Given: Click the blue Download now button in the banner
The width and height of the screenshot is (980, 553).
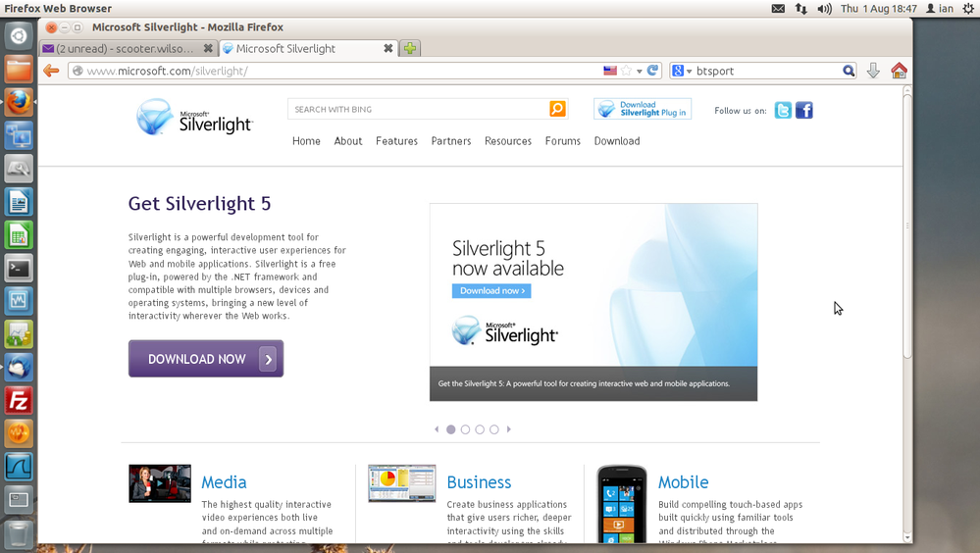Looking at the screenshot, I should click(491, 290).
